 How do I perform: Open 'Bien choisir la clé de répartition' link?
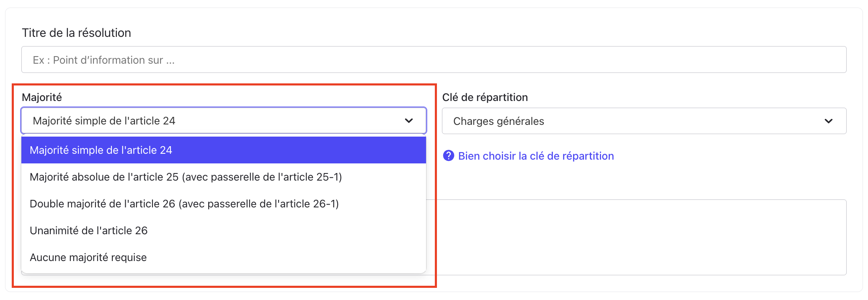536,156
